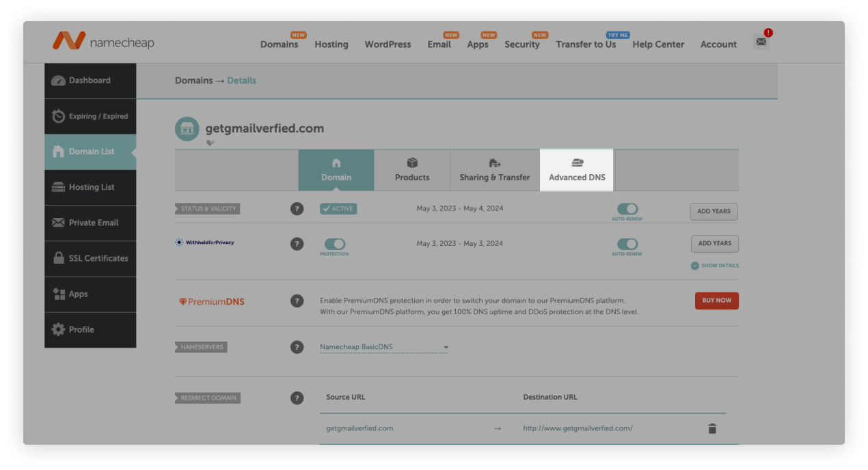868x470 pixels.
Task: Open the Email top menu
Action: pos(439,44)
